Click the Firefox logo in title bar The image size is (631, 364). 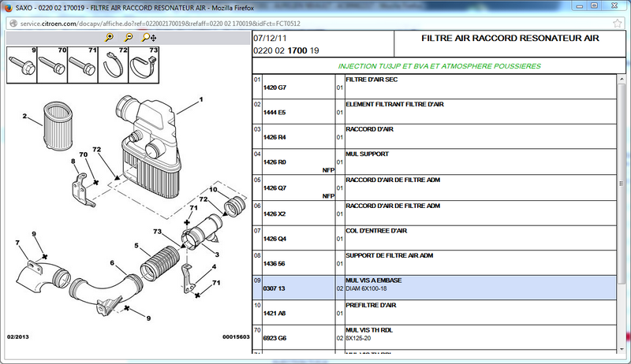pos(8,8)
